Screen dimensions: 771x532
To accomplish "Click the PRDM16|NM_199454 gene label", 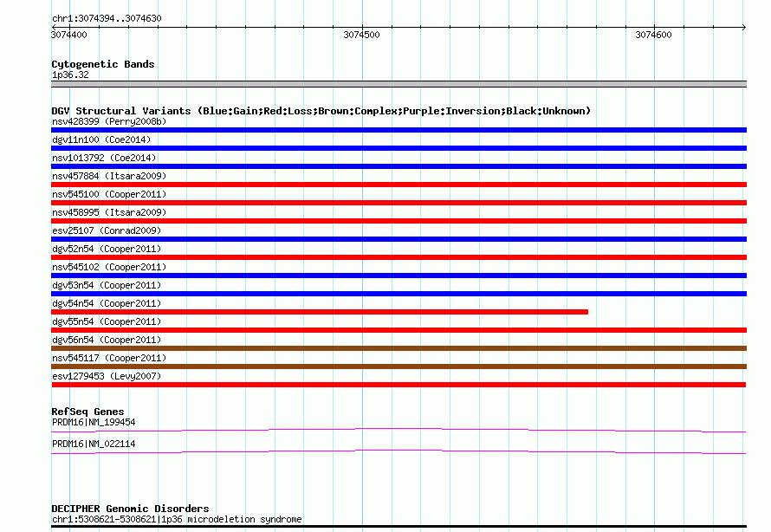I will click(x=94, y=422).
